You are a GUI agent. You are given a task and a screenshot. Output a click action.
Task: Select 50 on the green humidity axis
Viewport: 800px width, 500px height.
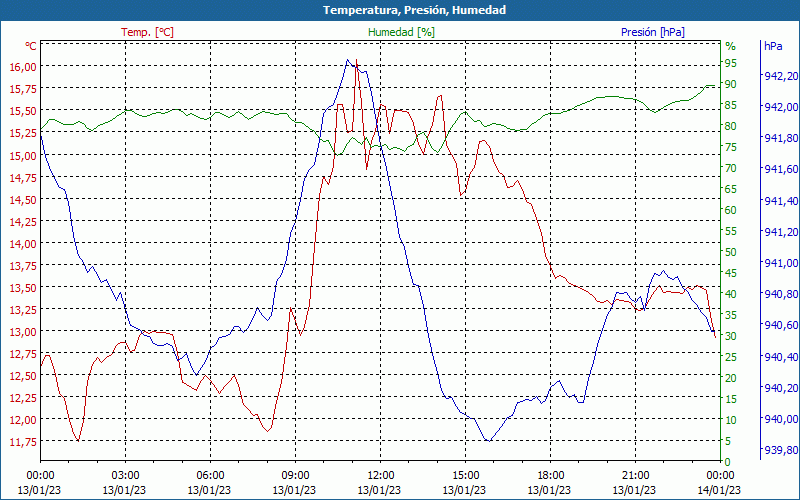pyautogui.click(x=731, y=253)
